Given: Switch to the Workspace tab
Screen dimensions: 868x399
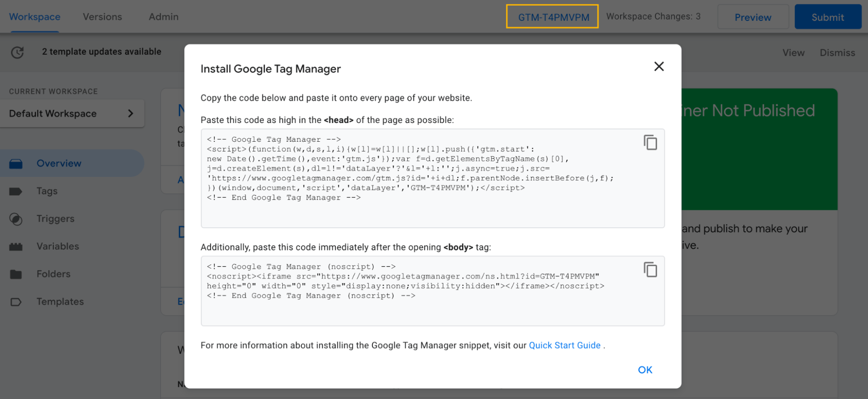Looking at the screenshot, I should (35, 17).
